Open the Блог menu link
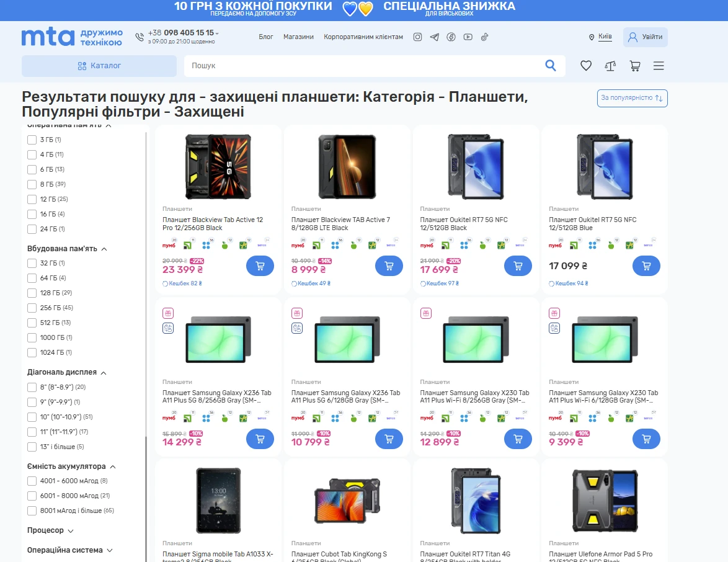 click(266, 37)
